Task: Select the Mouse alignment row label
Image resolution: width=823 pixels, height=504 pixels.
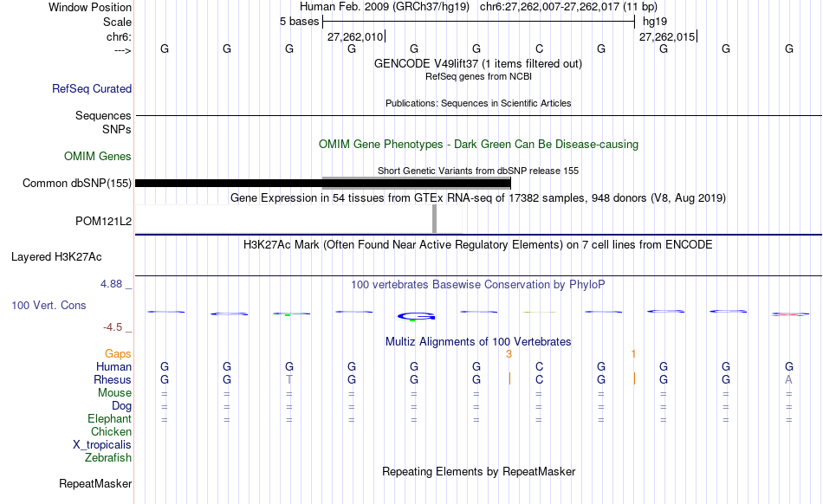Action: coord(114,393)
